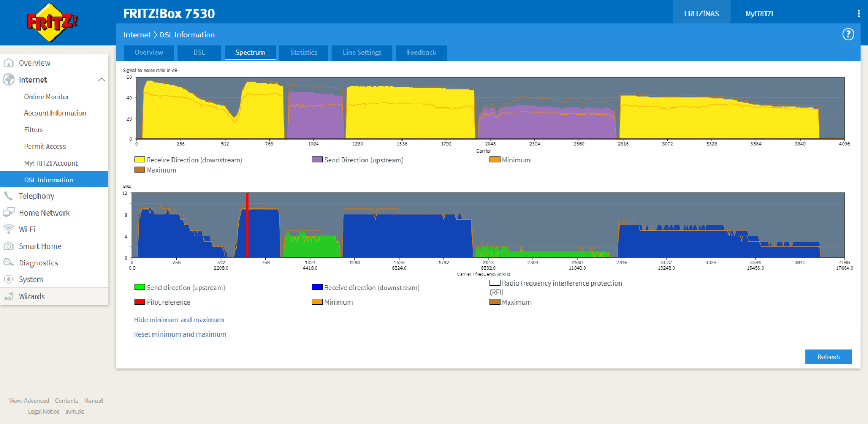
Task: Click red Pilot reference legend swatch
Action: [139, 302]
